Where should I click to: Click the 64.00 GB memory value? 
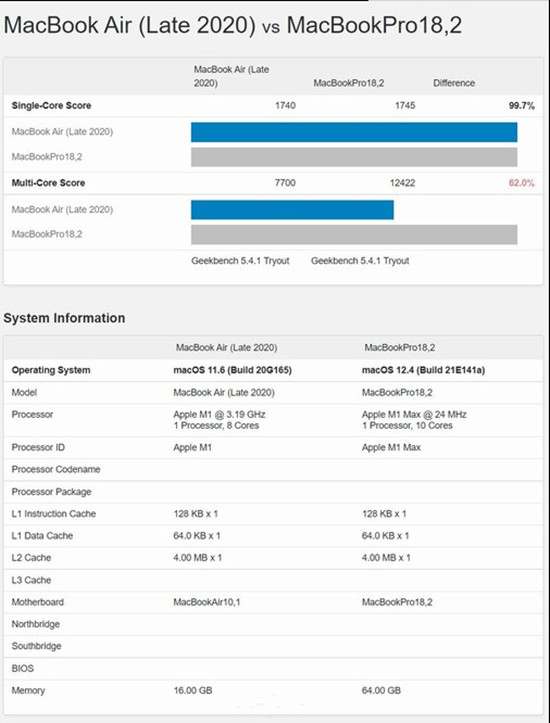381,691
